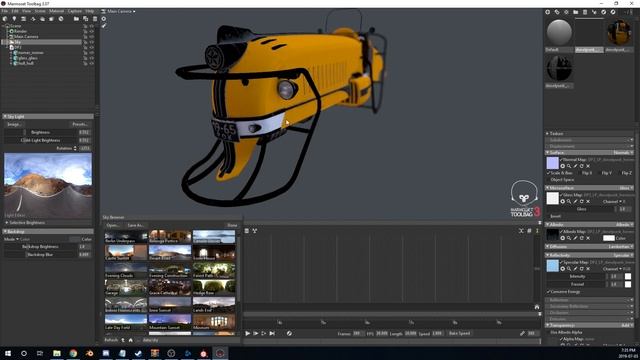Open Microsurface Gloss shader dropdown
640x360 pixels.
[x=626, y=188]
